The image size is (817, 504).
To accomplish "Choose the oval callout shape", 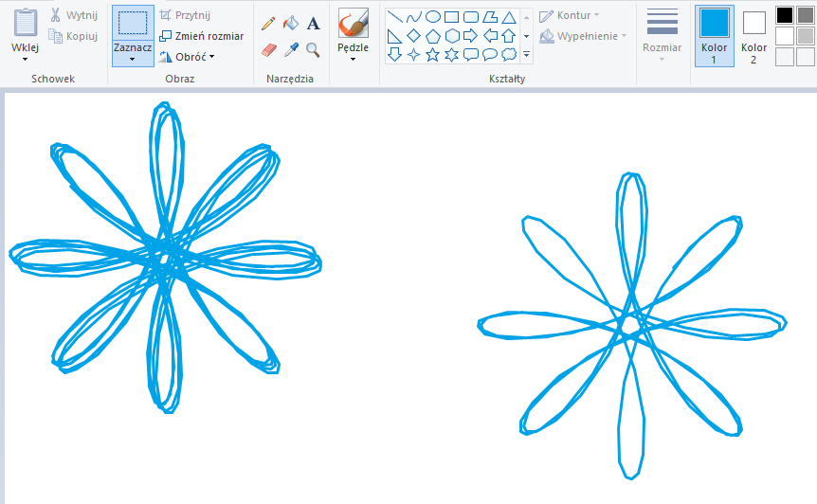I will tap(490, 54).
